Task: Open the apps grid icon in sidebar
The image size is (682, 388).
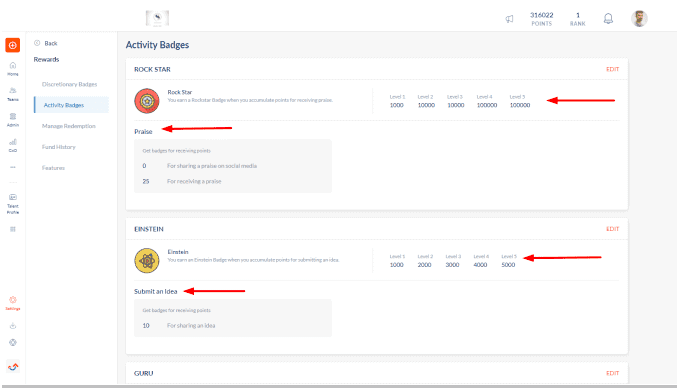Action: (13, 229)
